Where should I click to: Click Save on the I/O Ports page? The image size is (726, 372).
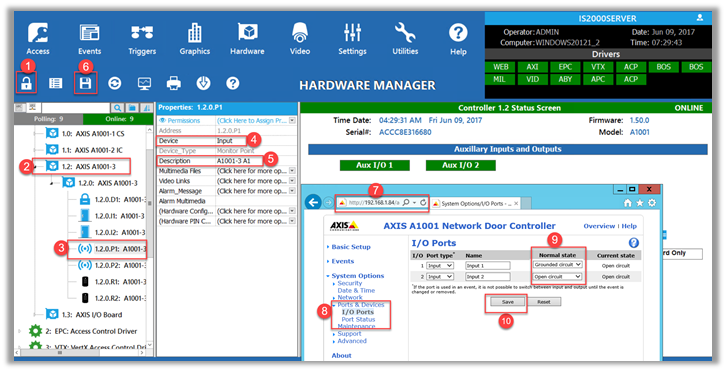(x=507, y=302)
